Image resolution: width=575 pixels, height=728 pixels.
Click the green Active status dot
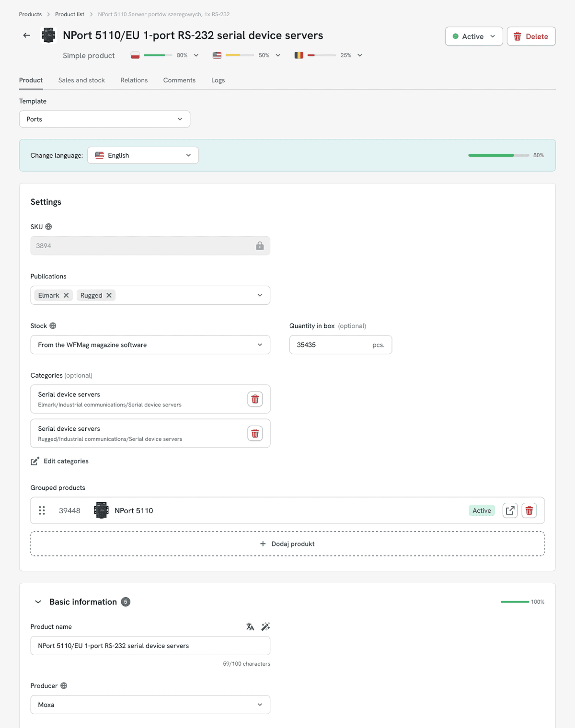point(456,36)
